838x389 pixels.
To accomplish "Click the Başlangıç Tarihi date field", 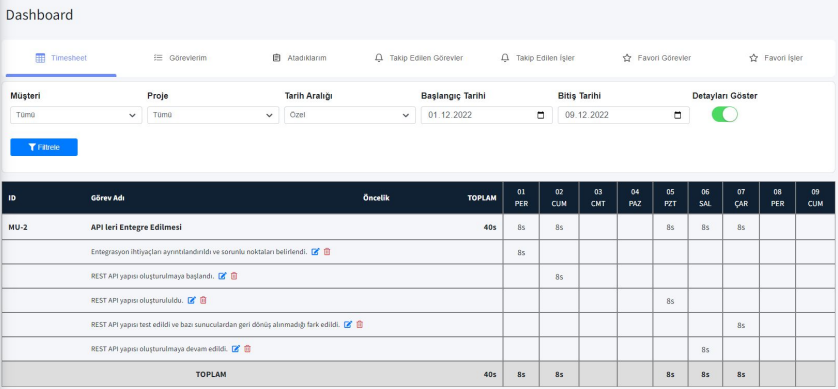I will tap(486, 115).
